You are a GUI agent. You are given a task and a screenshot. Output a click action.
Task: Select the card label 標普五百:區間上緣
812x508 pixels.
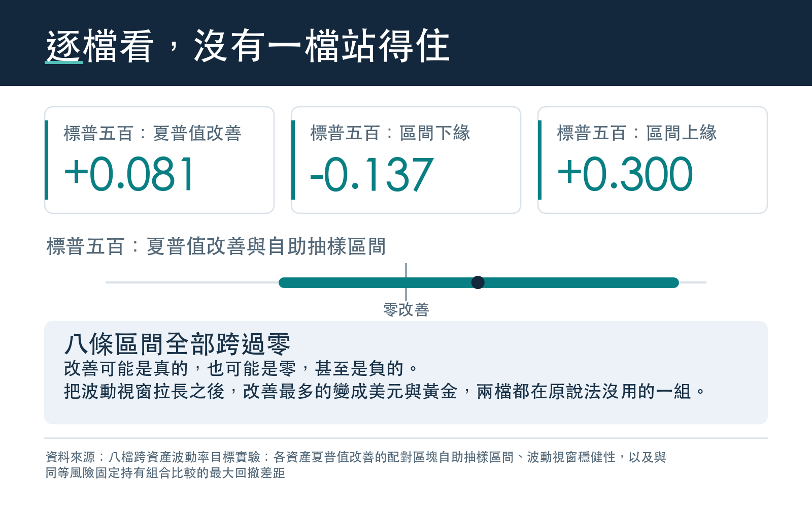637,133
